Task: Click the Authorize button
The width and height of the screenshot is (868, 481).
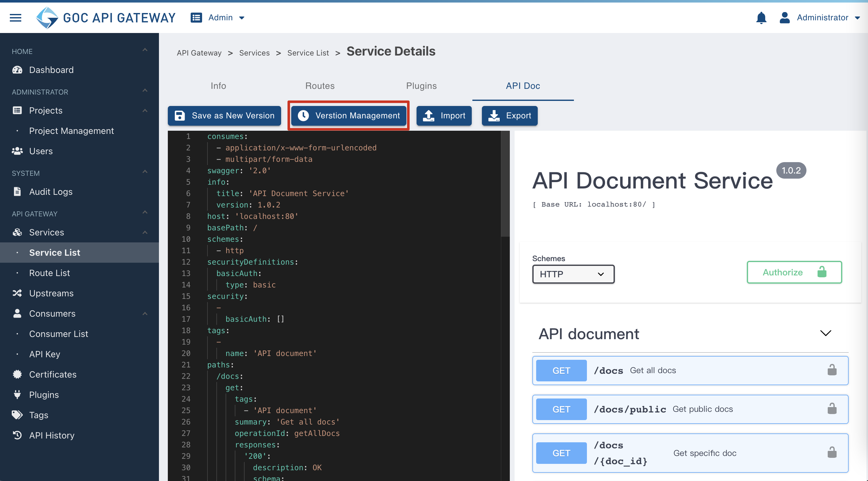Action: click(794, 272)
